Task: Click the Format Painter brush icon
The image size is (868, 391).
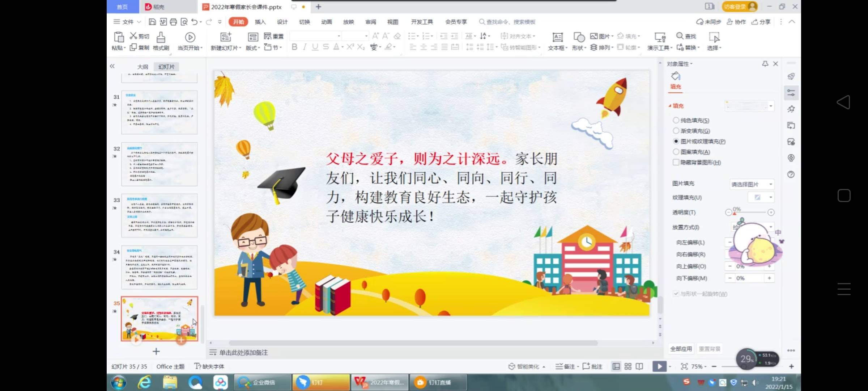Action: (161, 37)
